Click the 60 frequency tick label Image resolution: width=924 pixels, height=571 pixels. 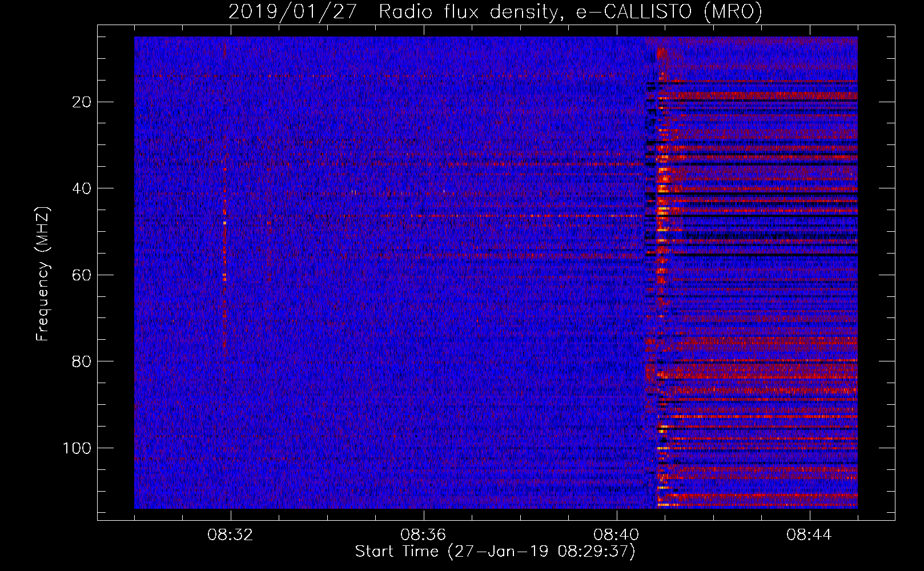[x=82, y=275]
